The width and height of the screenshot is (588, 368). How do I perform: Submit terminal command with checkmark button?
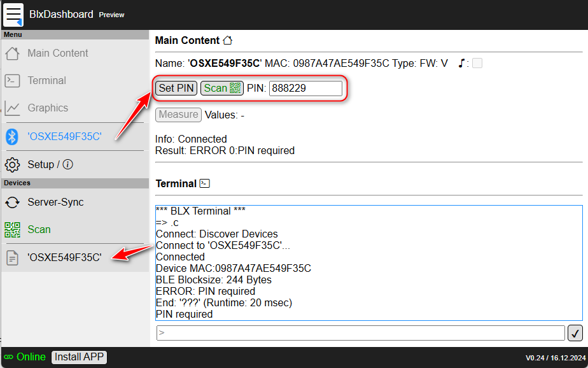(575, 333)
